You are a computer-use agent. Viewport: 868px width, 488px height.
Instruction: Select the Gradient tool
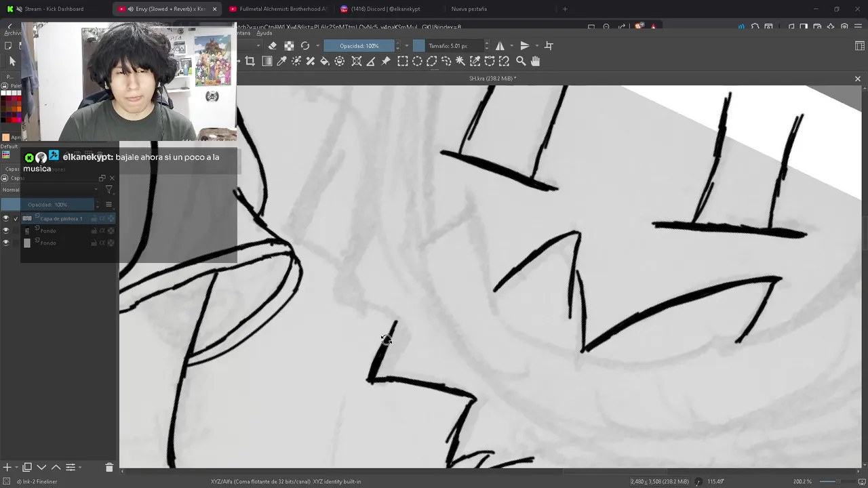[267, 61]
